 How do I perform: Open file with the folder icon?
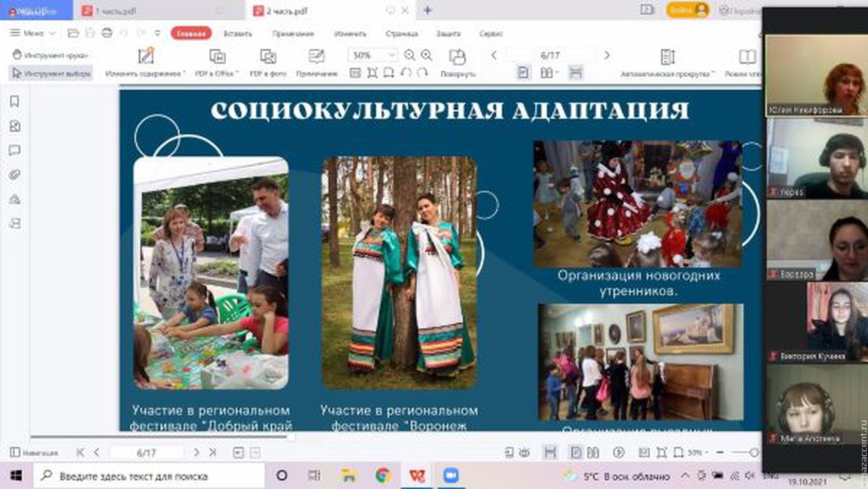tap(73, 33)
